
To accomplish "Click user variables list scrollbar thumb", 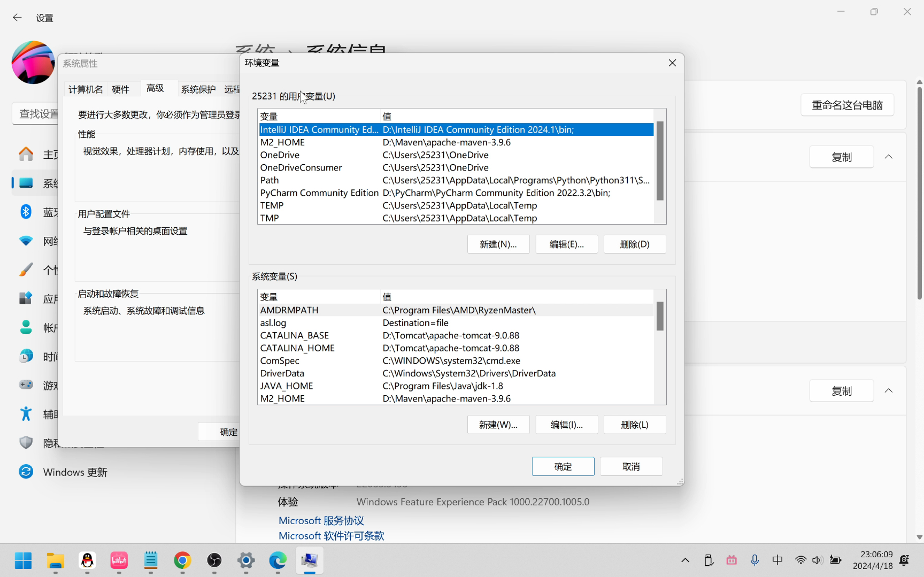I will click(660, 160).
